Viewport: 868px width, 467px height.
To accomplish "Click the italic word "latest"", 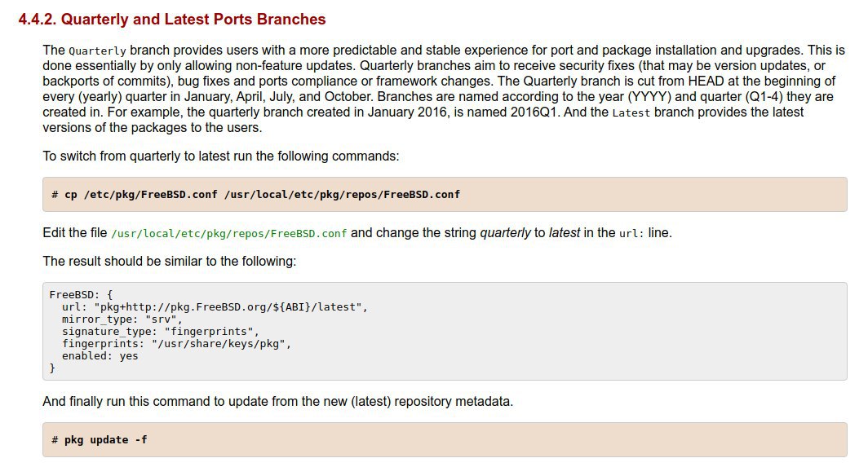I will pyautogui.click(x=565, y=233).
